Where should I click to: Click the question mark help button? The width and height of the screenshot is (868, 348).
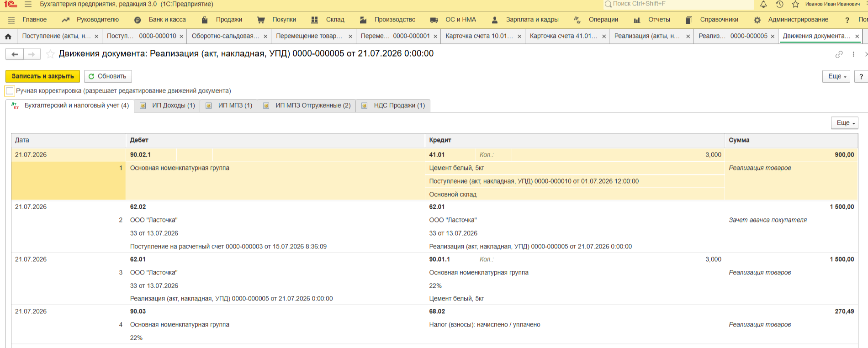(861, 76)
